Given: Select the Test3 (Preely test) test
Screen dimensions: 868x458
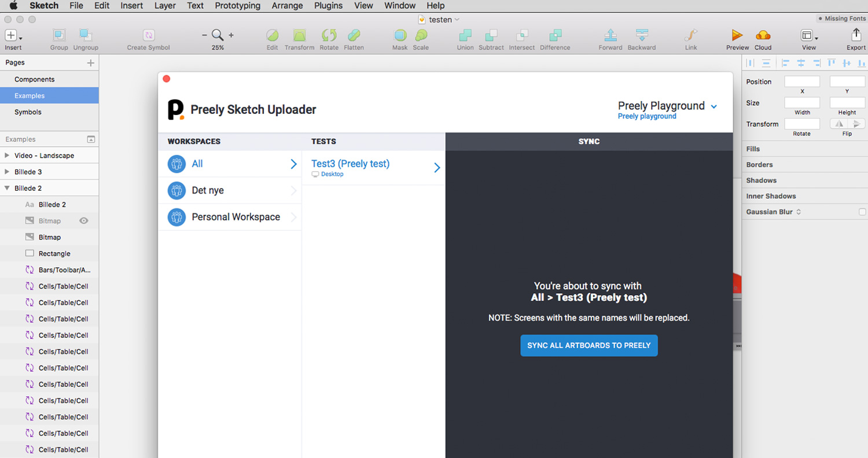Looking at the screenshot, I should coord(373,168).
